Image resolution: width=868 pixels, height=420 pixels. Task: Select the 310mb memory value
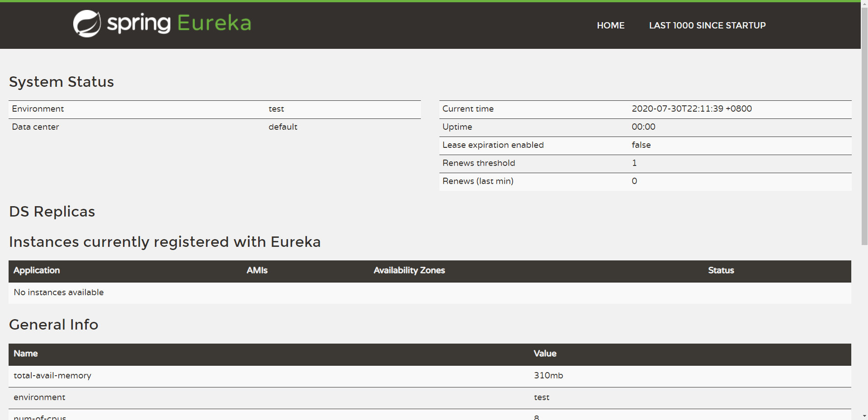(548, 376)
